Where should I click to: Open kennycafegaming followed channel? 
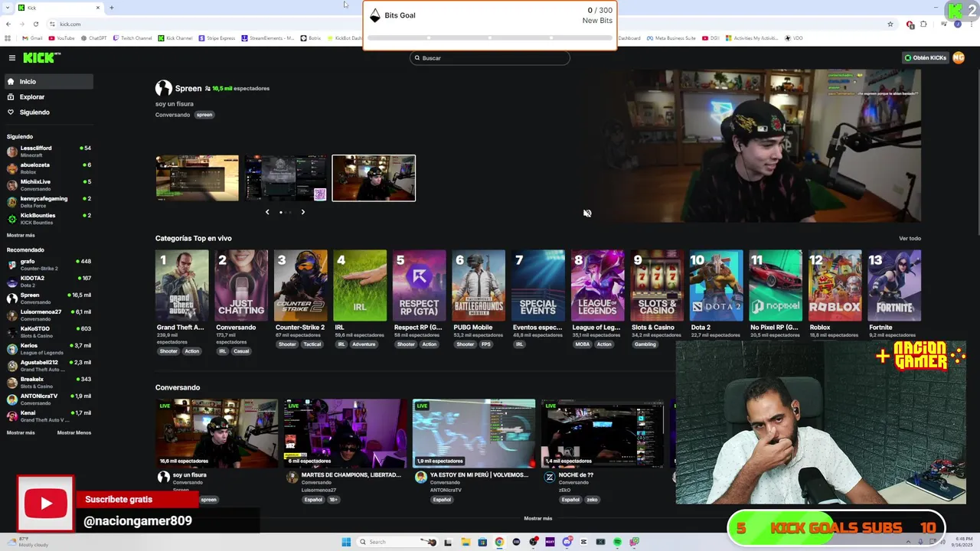(x=47, y=201)
